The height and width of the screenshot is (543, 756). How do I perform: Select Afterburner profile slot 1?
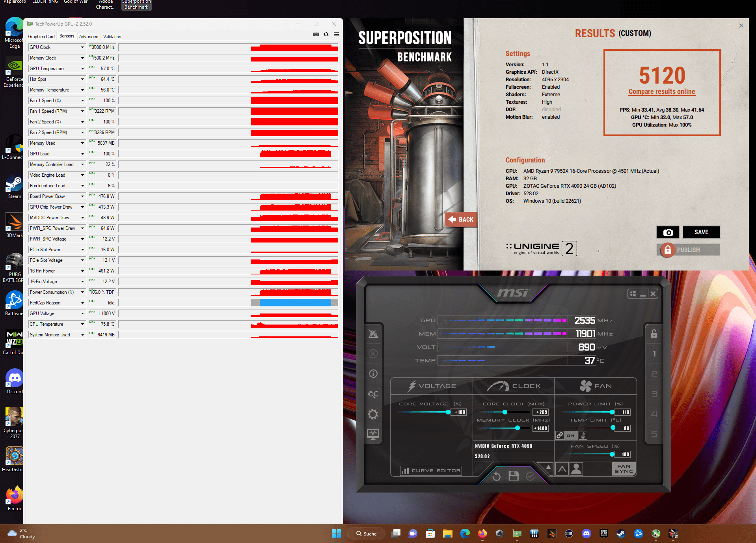[654, 354]
